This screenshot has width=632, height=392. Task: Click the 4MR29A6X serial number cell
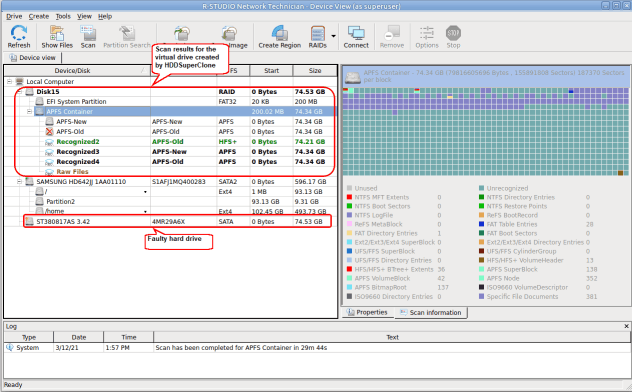tap(168, 222)
